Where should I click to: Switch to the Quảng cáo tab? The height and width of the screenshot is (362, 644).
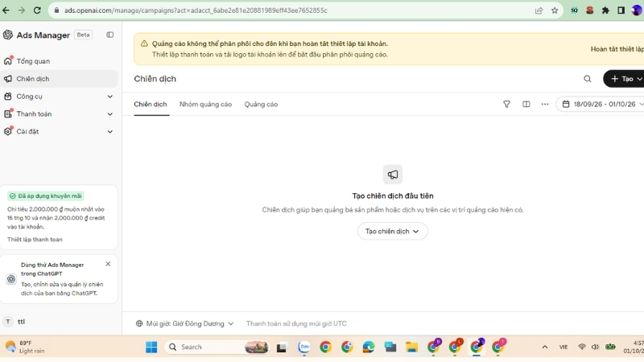point(261,105)
